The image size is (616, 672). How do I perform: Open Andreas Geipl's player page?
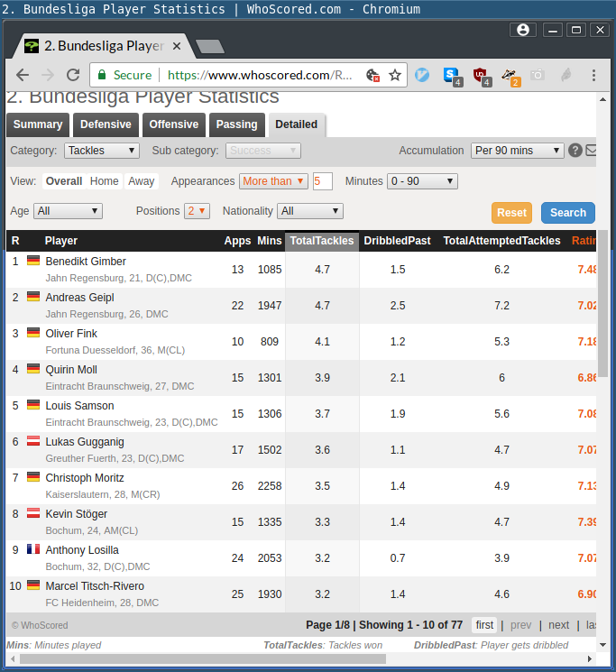79,298
